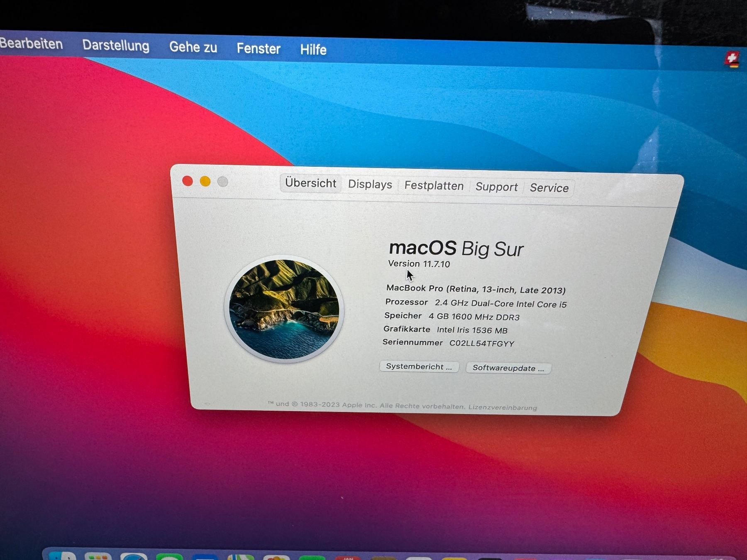Viewport: 747px width, 560px height.
Task: Open the Darstellung menu
Action: [x=116, y=45]
